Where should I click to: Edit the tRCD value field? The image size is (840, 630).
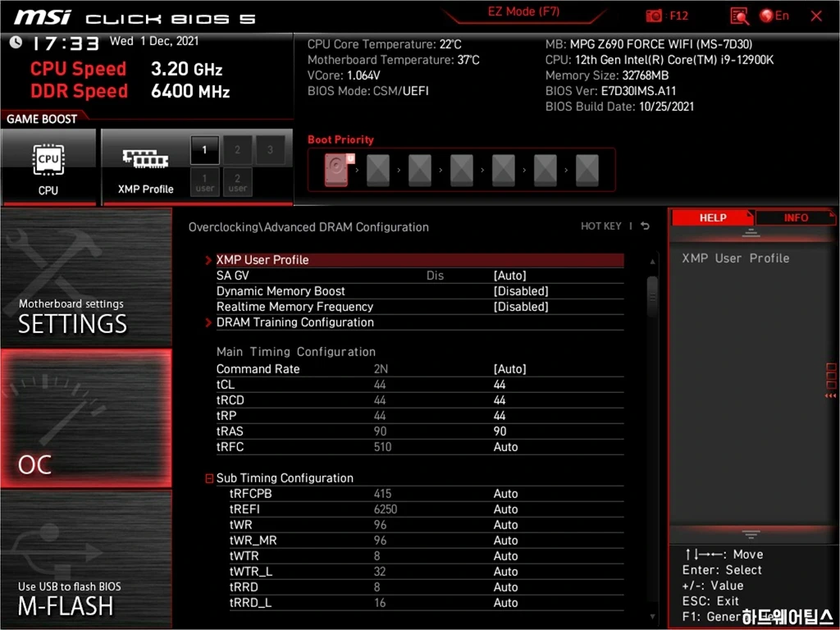tap(500, 400)
